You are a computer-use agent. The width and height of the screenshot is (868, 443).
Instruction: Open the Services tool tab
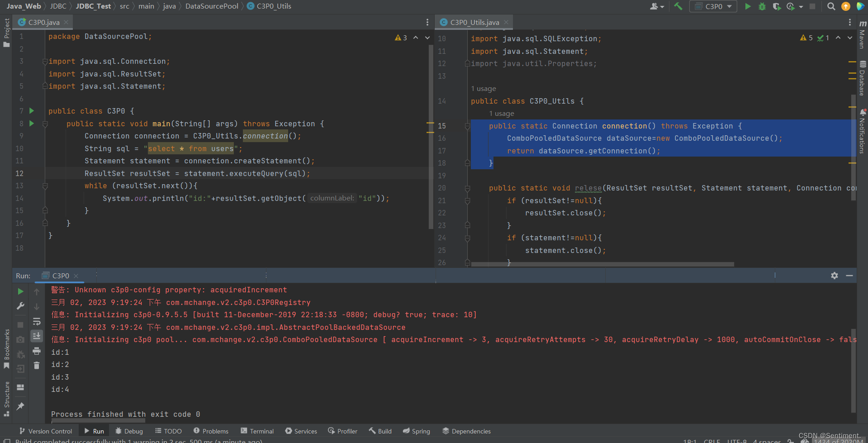tap(301, 431)
